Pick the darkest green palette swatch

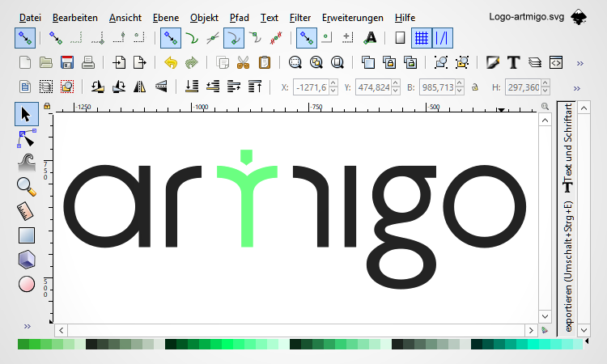point(171,344)
